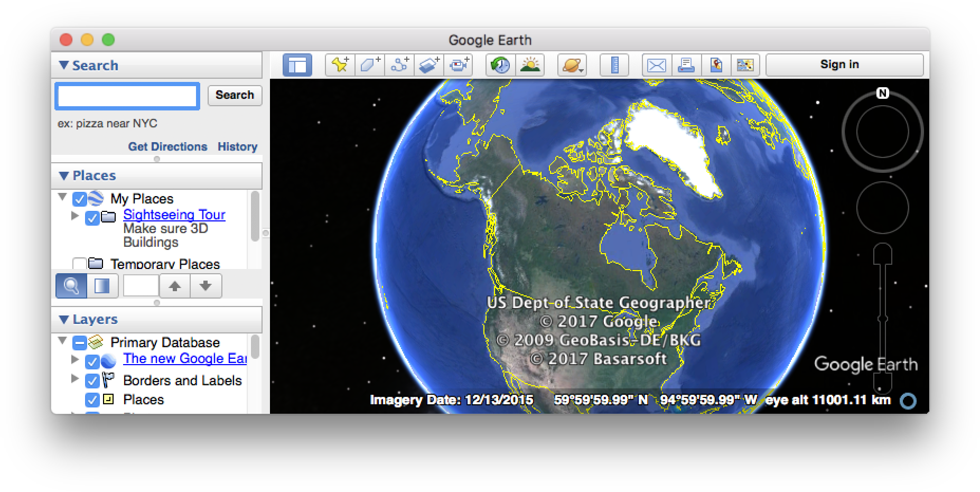Open the planet switcher Saturn icon
This screenshot has height=492, width=980.
[x=572, y=65]
